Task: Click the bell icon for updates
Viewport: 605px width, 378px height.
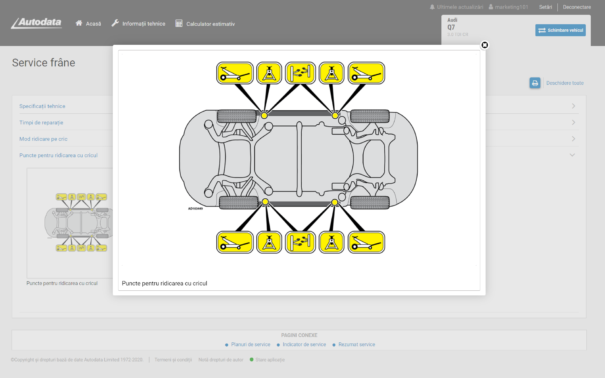Action: click(432, 7)
